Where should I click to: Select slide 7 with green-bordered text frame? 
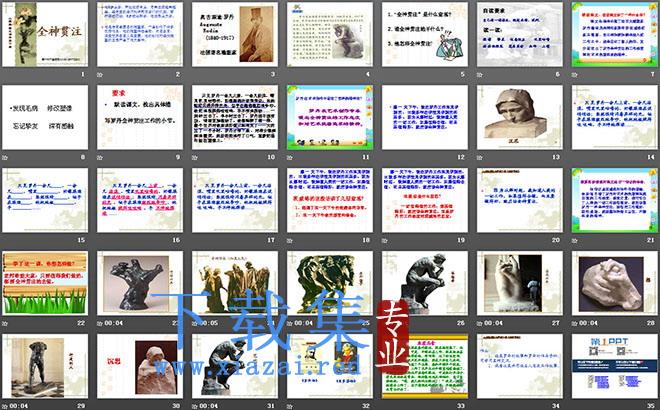coord(615,35)
